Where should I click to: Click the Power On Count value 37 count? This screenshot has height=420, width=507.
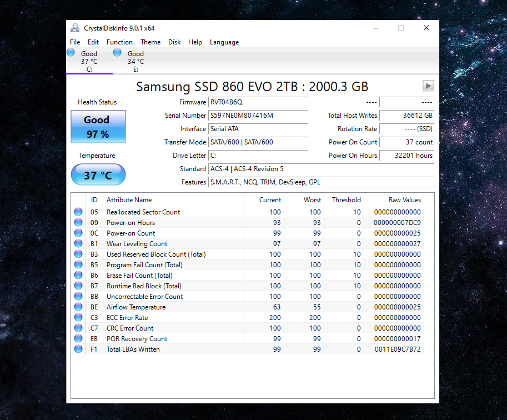406,142
